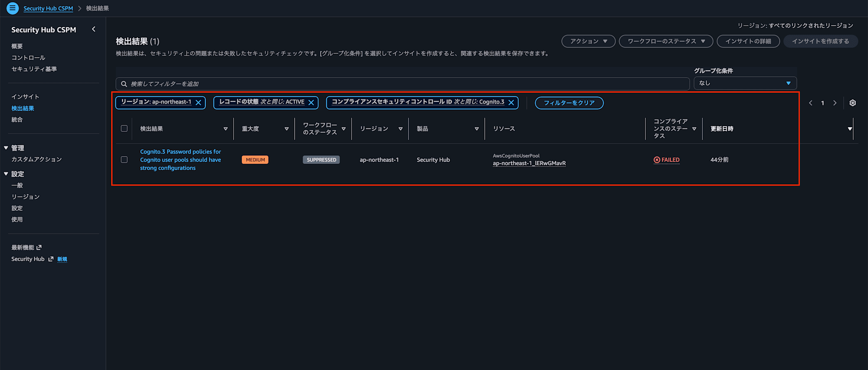868x370 pixels.
Task: Open インサイト in the sidebar
Action: [x=25, y=97]
